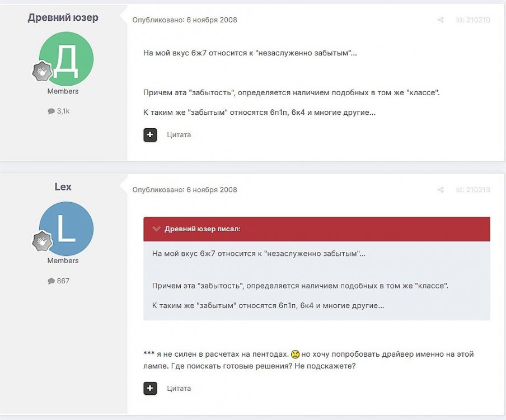Click rank badge on Древний юзер's avatar

tap(41, 72)
